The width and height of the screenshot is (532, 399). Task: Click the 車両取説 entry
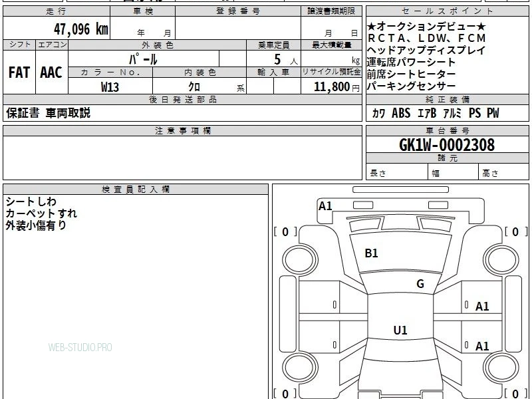click(x=68, y=113)
